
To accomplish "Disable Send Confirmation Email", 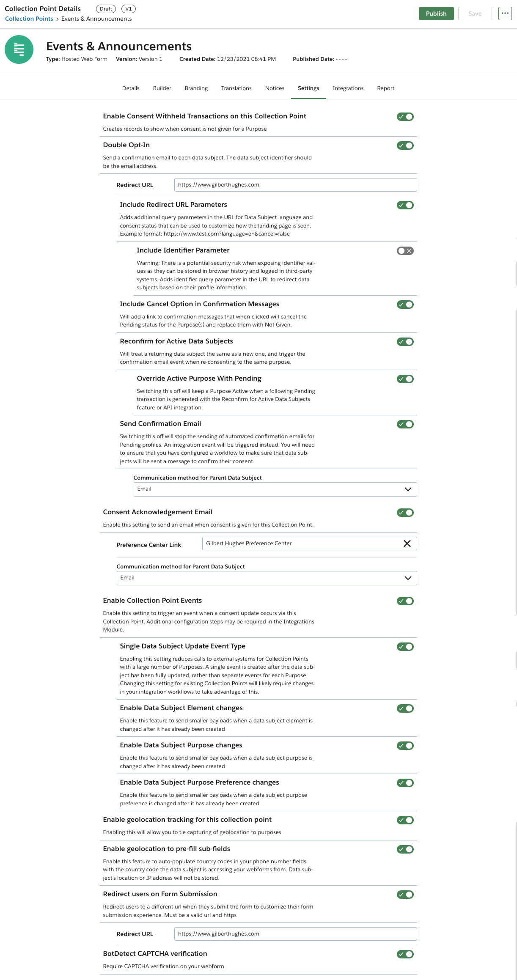I will click(404, 424).
